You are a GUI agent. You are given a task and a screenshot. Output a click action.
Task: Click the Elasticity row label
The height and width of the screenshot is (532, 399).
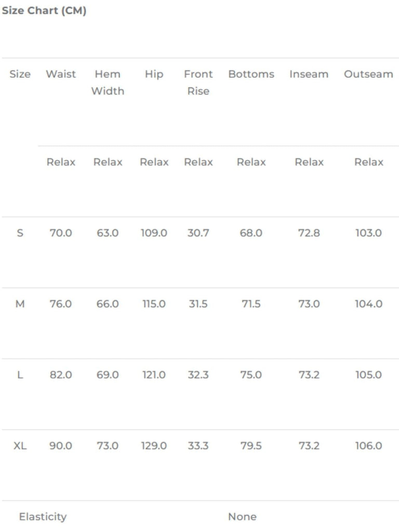point(43,517)
